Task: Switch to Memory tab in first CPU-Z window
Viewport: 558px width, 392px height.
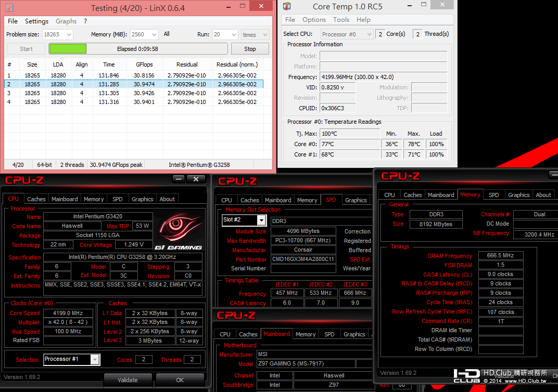Action: click(94, 199)
